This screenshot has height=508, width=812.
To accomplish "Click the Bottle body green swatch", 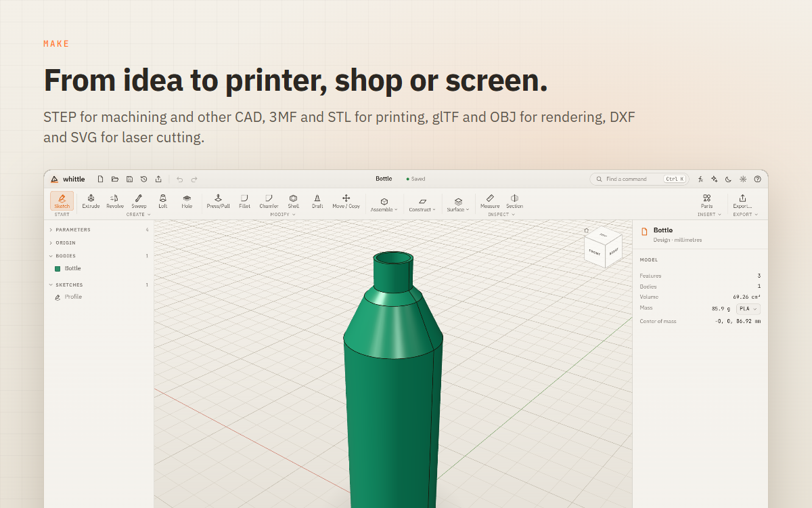I will click(58, 269).
